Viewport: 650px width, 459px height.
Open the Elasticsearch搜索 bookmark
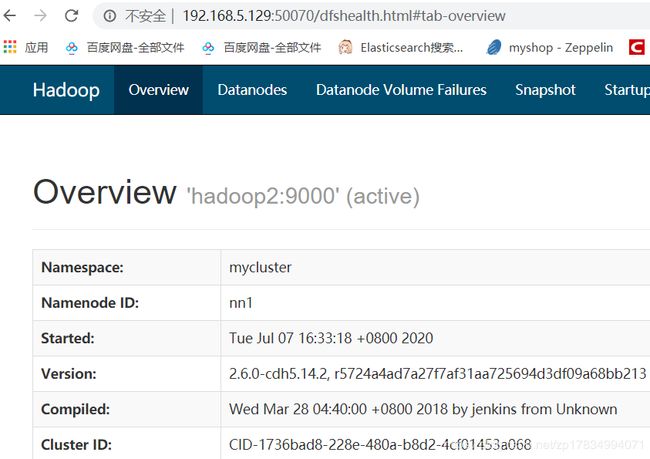400,48
